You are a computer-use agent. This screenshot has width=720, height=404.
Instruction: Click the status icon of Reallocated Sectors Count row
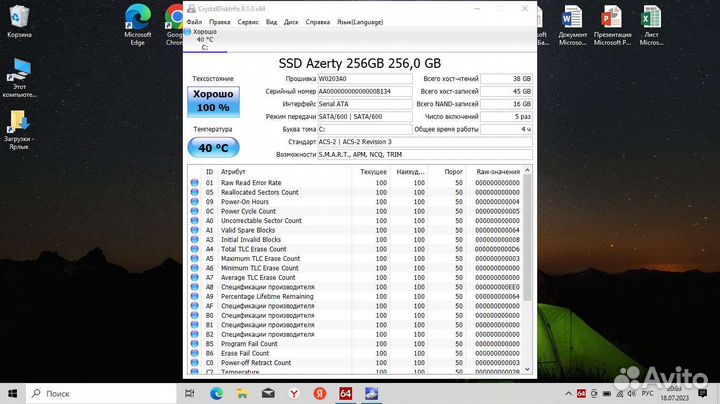click(x=194, y=192)
